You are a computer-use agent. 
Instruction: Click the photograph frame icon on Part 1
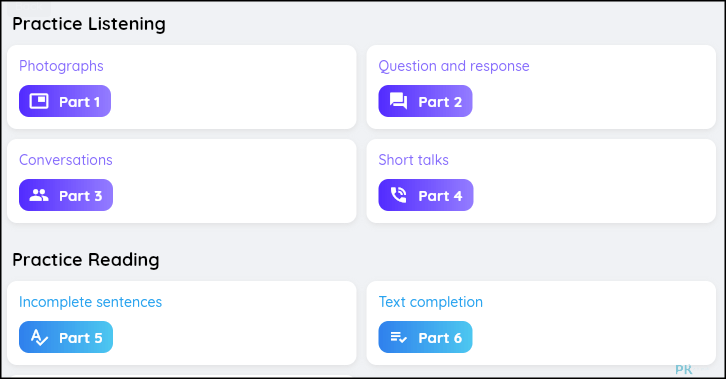click(39, 101)
